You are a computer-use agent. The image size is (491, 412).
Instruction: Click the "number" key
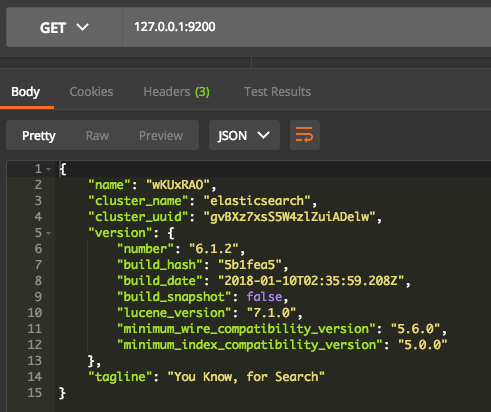[145, 249]
